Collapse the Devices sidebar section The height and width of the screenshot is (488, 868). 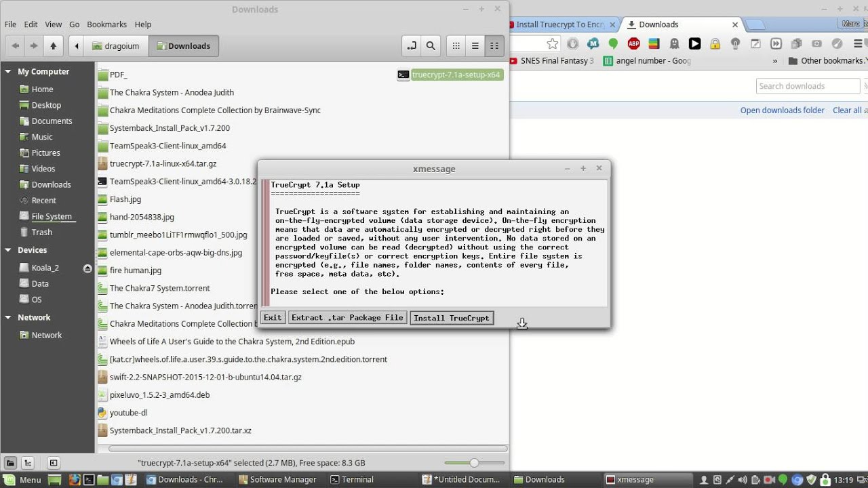pos(8,250)
